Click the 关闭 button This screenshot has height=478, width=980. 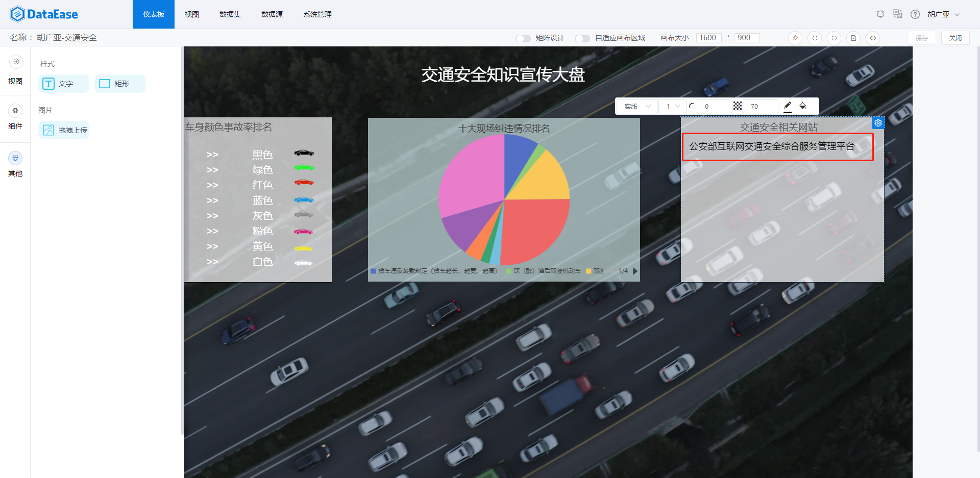(x=955, y=38)
